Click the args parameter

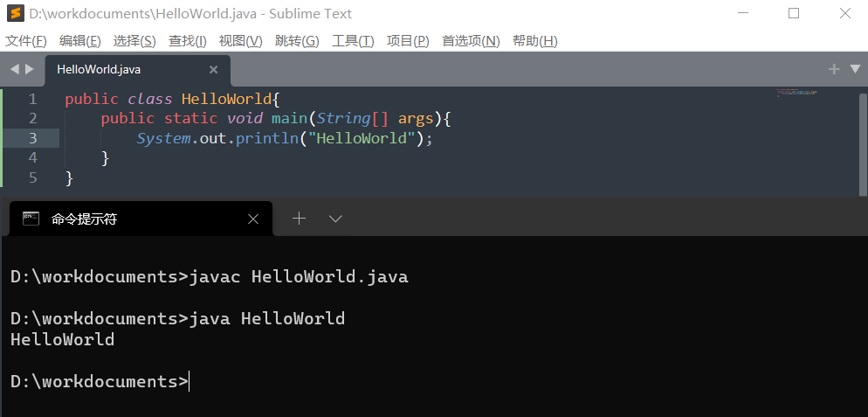tap(416, 119)
